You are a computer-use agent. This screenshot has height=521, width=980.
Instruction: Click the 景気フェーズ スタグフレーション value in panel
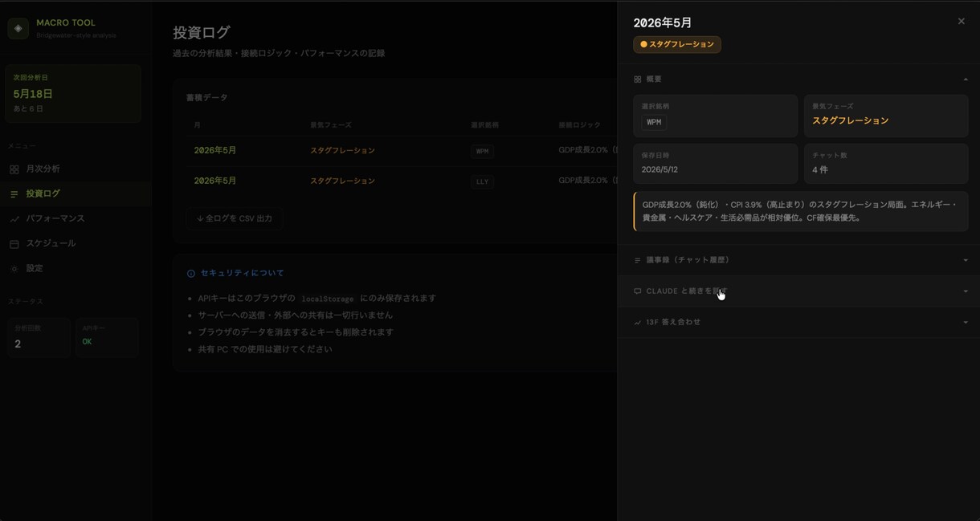(851, 121)
